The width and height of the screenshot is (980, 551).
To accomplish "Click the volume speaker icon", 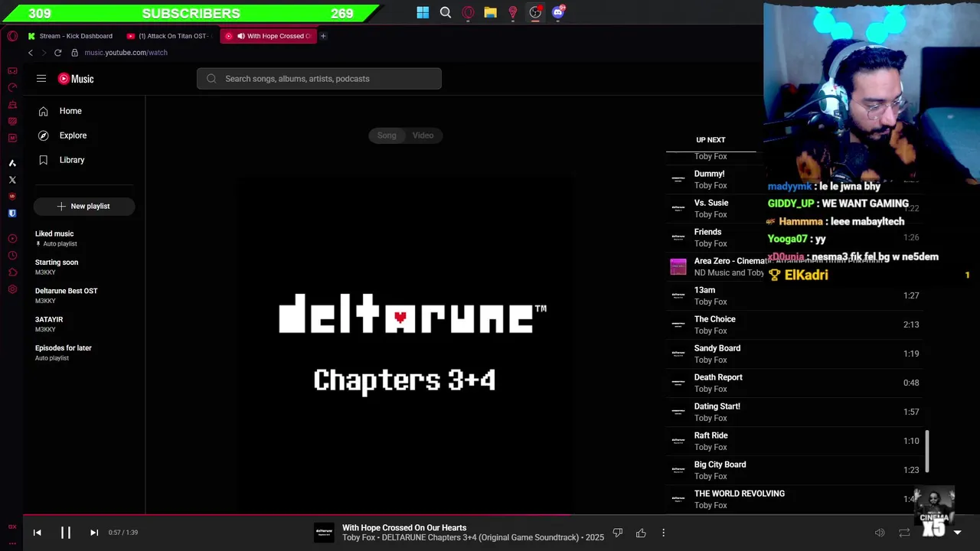I will tap(880, 533).
